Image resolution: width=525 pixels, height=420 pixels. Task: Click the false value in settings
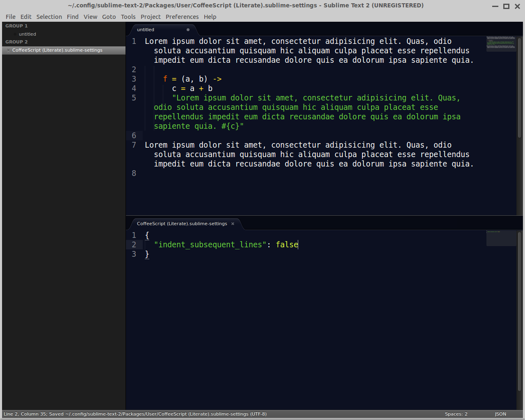pyautogui.click(x=287, y=245)
